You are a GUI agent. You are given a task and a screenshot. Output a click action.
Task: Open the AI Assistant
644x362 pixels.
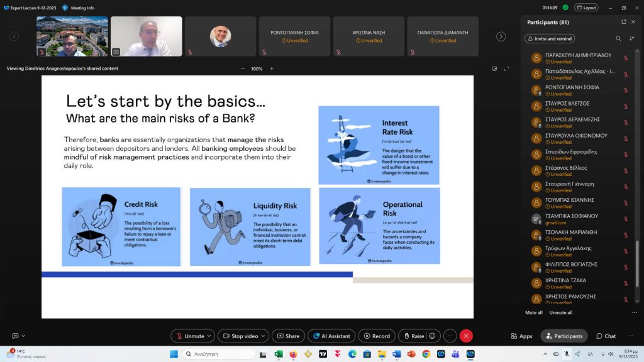(x=331, y=336)
